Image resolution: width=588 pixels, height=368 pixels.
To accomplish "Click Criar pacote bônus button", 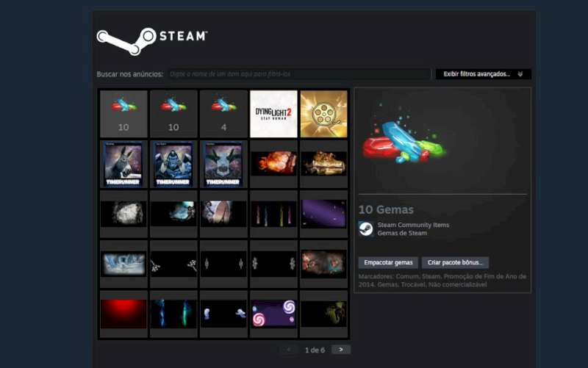I will point(455,262).
